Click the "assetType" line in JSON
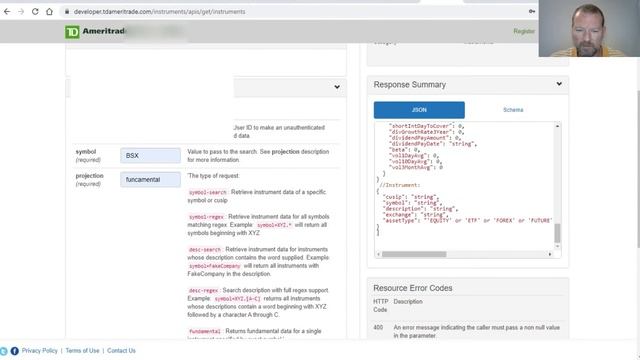640x360 pixels. click(467, 220)
